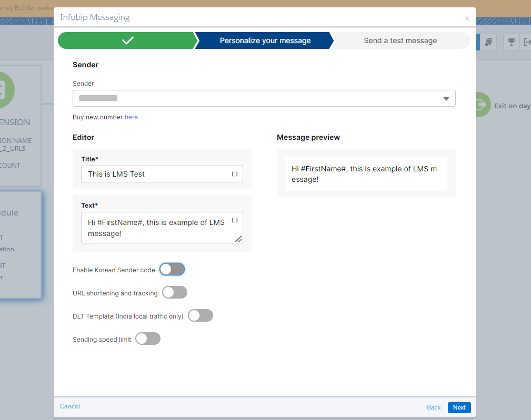531x420 pixels.
Task: Click the completed green checkmark step
Action: click(127, 40)
